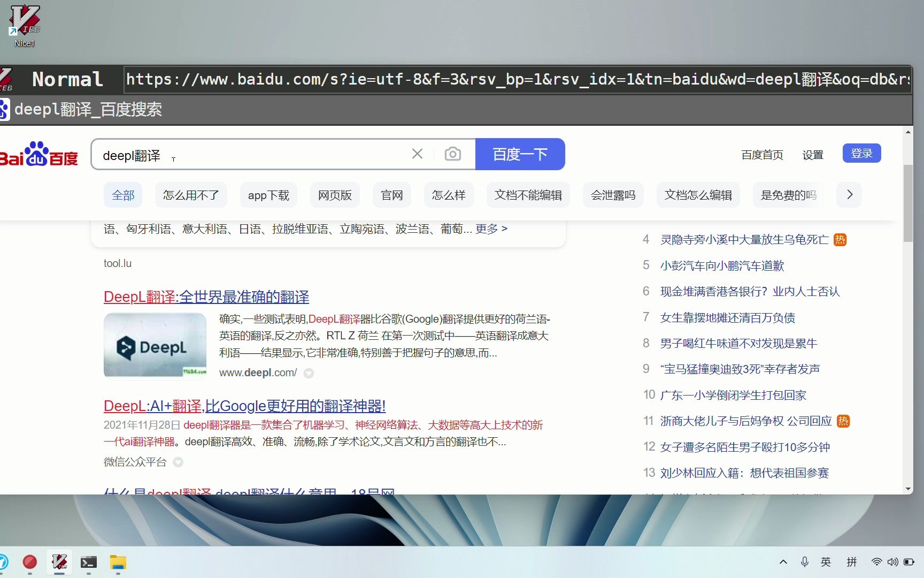Click the 热 badge beside 浙商大佬 news
The image size is (924, 578).
click(843, 421)
